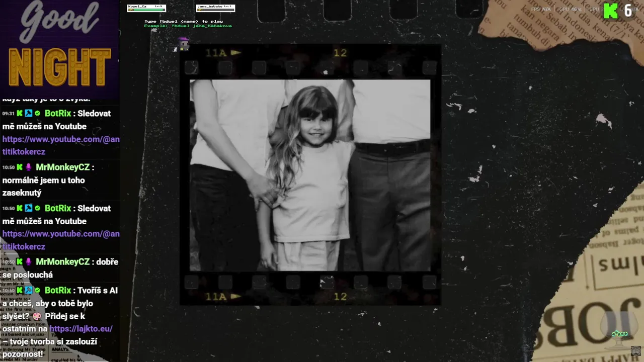Click the 'FPS N/A' stat readout
This screenshot has width=644, height=362.
pos(541,9)
